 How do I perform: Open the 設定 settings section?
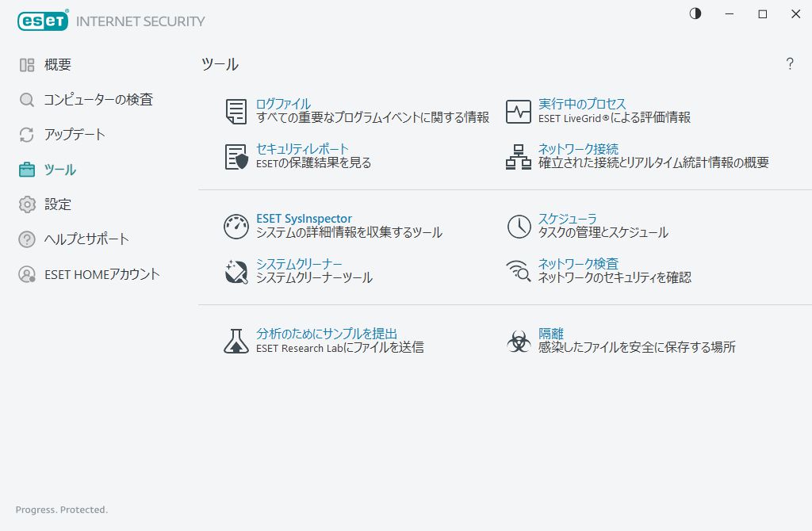(x=57, y=204)
